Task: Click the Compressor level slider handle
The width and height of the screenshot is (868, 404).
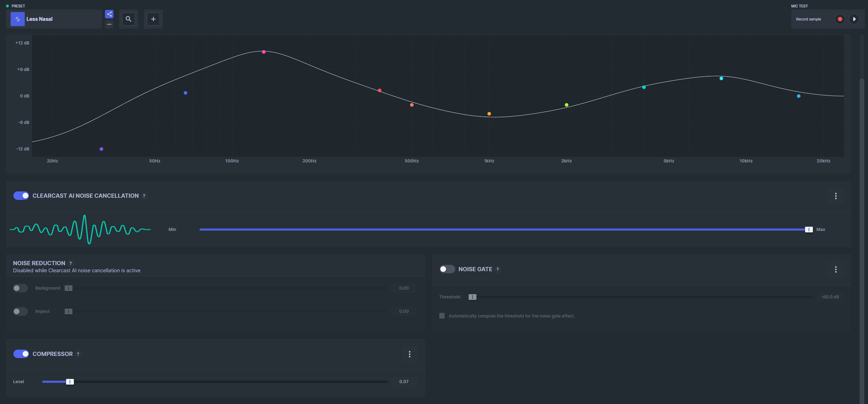Action: (x=70, y=382)
